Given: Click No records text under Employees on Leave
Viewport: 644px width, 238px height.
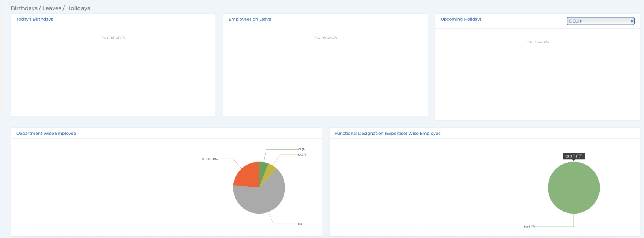Looking at the screenshot, I should tap(325, 37).
